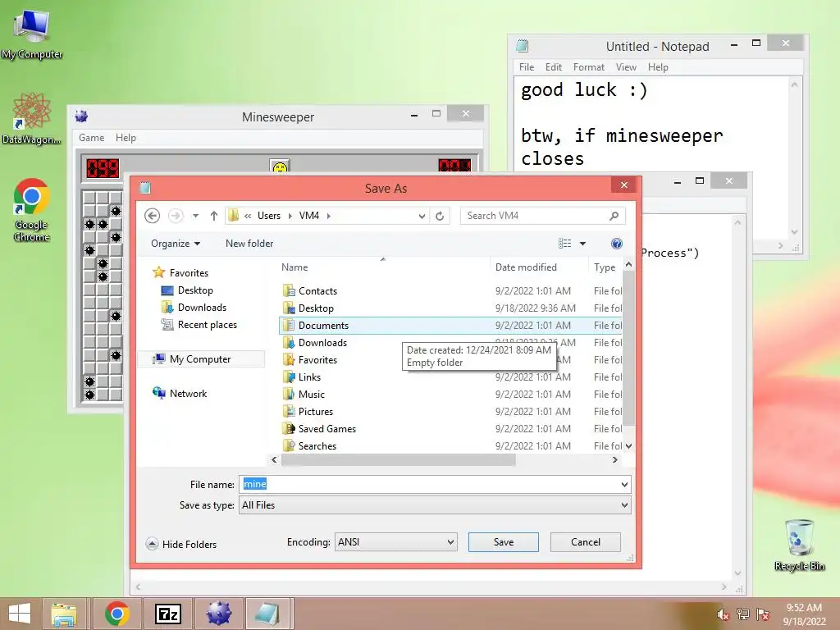Click Users in the address breadcrumb
The width and height of the screenshot is (840, 630).
(x=269, y=216)
